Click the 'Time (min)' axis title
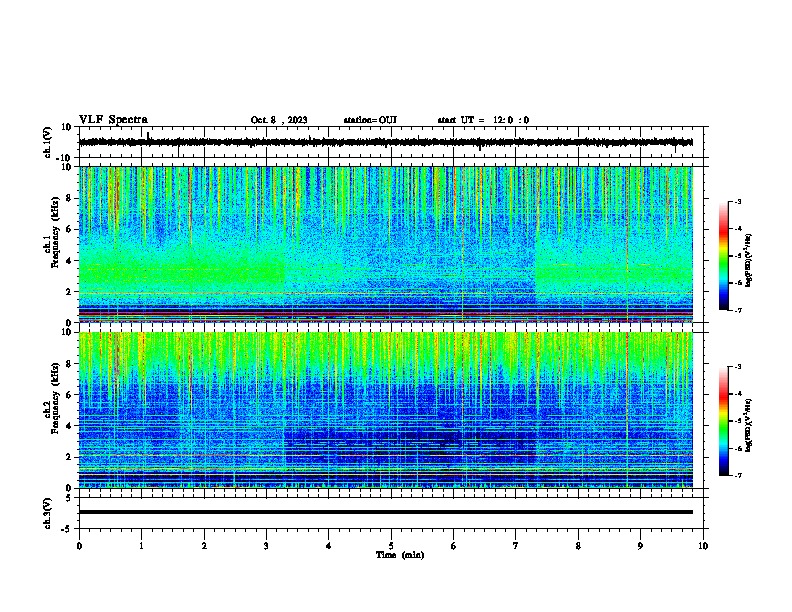The width and height of the screenshot is (792, 612). tap(400, 555)
